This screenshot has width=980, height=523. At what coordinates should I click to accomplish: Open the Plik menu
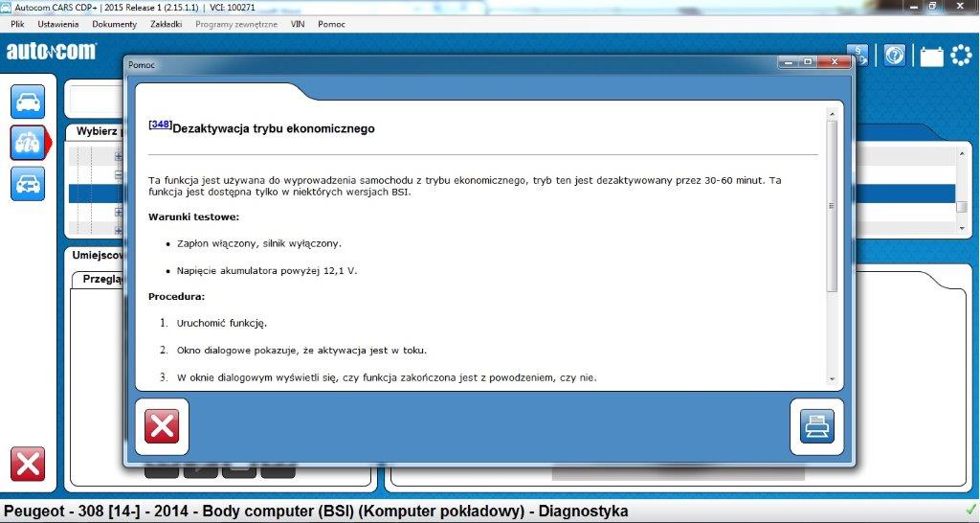(17, 24)
